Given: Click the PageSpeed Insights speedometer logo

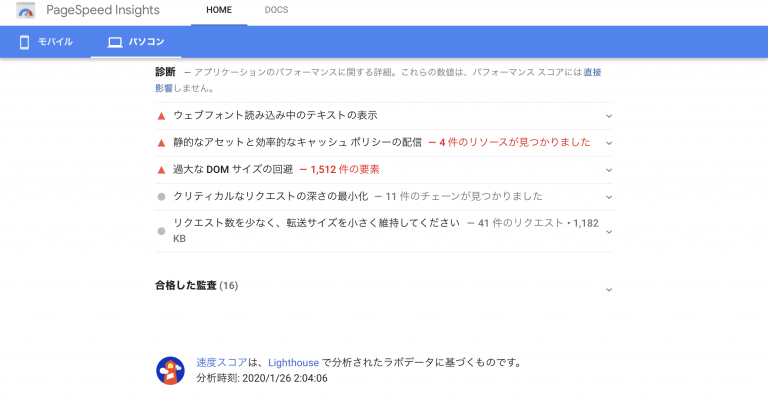Looking at the screenshot, I should click(25, 10).
